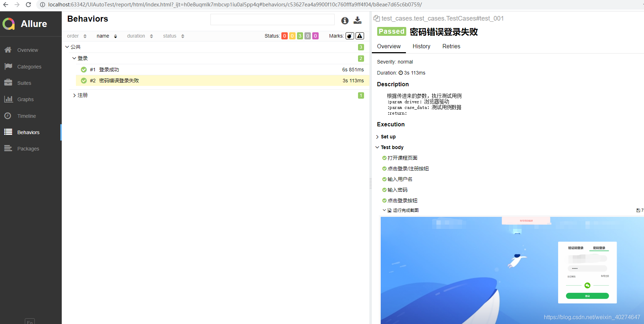
Task: Click status icon of step 输入用户名
Action: point(384,179)
